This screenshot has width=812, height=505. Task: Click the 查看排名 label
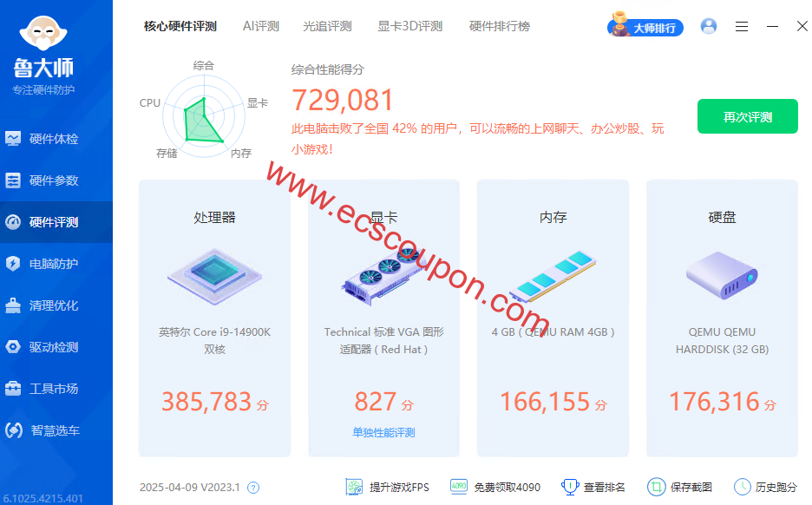coord(605,488)
